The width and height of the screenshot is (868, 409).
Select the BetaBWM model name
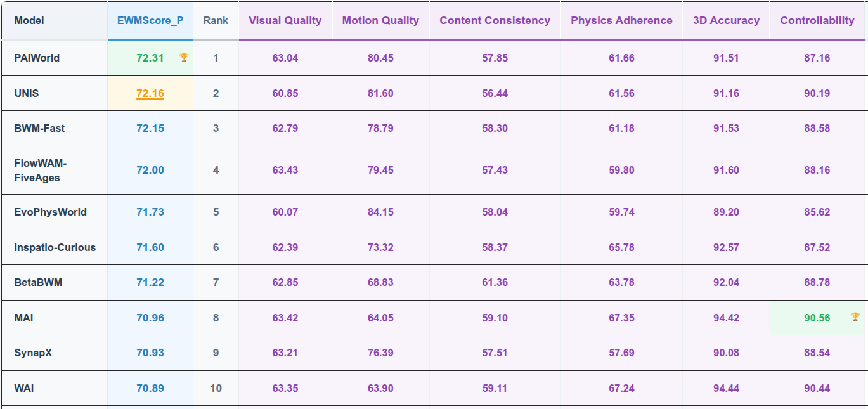click(38, 282)
